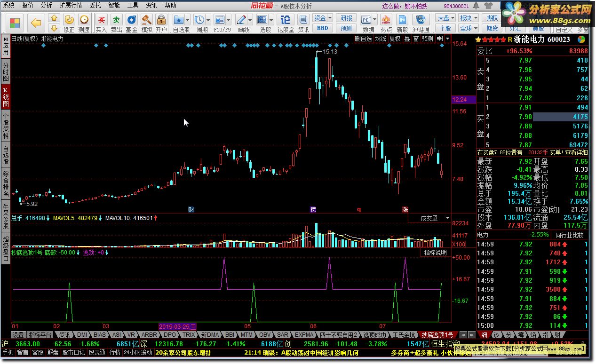The image size is (596, 364).
Task: Open the 委托 menu
Action: (95, 6)
